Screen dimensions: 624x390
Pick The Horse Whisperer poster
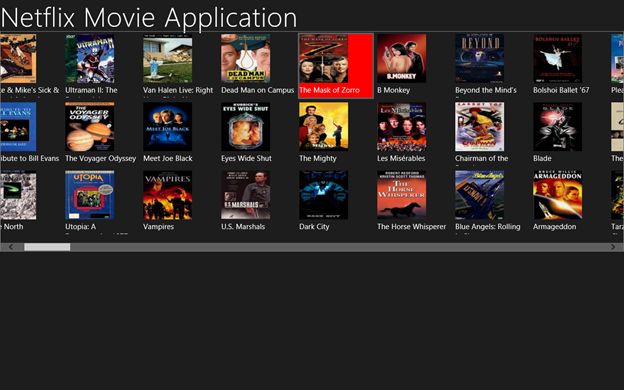[x=402, y=195]
